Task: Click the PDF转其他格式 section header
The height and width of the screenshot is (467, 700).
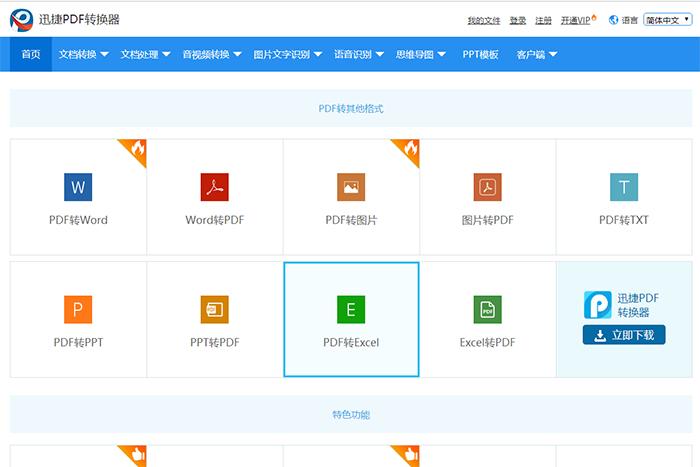Action: [x=351, y=108]
